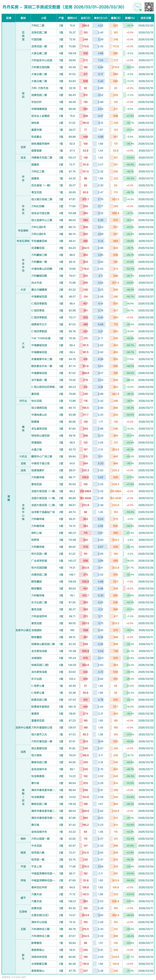
Task: Click the 华创云轩 community name
Action: tap(37, 102)
